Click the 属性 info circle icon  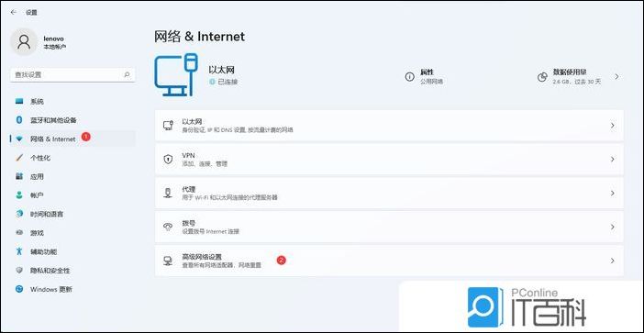click(x=409, y=77)
